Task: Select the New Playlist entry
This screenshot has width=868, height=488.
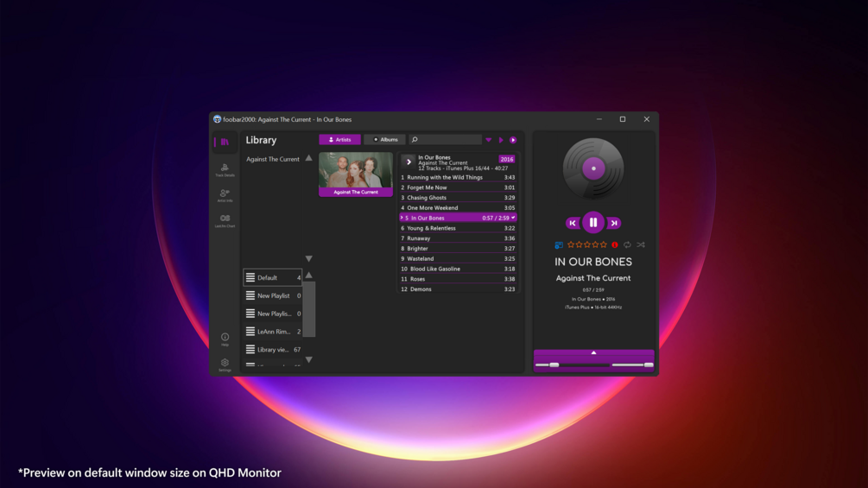Action: pyautogui.click(x=272, y=295)
